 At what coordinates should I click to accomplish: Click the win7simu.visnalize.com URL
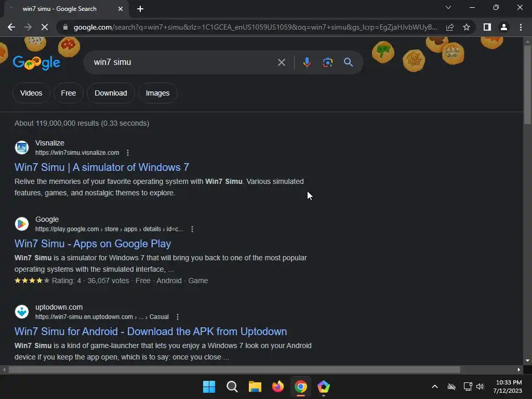(x=77, y=153)
